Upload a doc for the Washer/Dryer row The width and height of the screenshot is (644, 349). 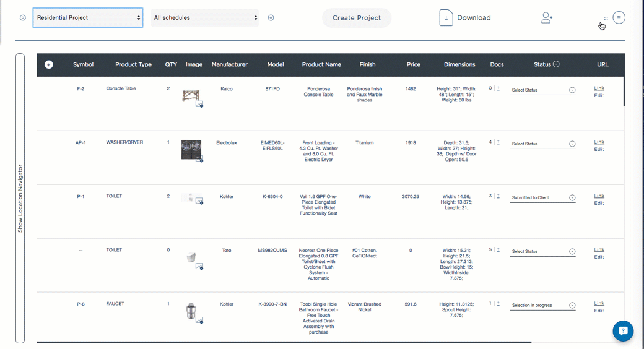[498, 142]
